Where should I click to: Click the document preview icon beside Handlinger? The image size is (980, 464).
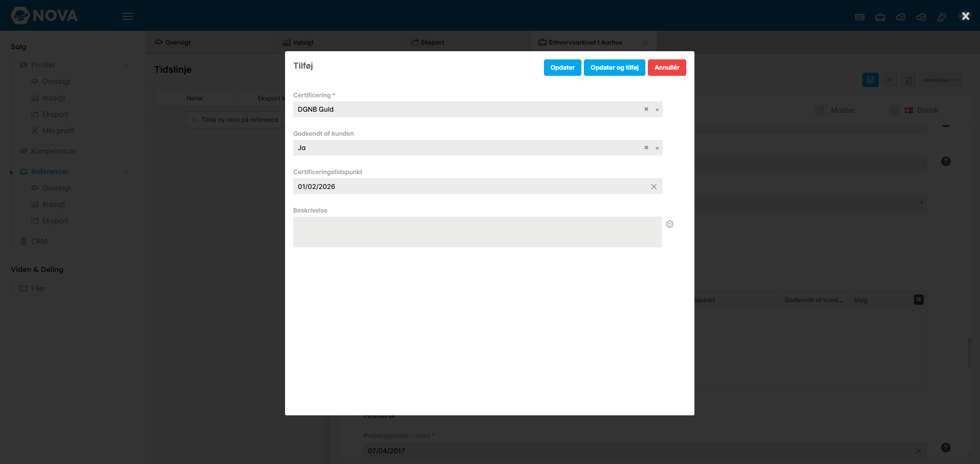pyautogui.click(x=908, y=80)
